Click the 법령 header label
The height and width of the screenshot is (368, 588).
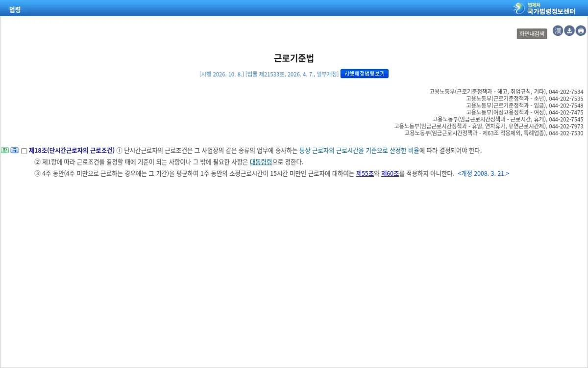[x=15, y=9]
